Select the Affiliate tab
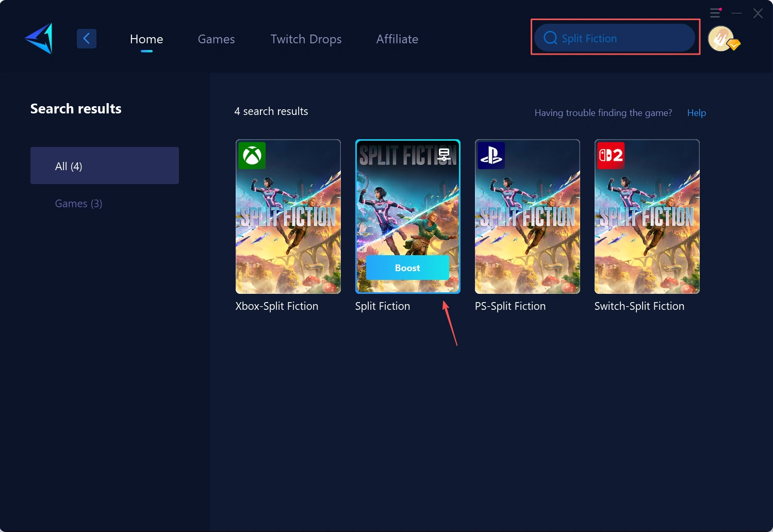The width and height of the screenshot is (773, 532). pyautogui.click(x=397, y=39)
